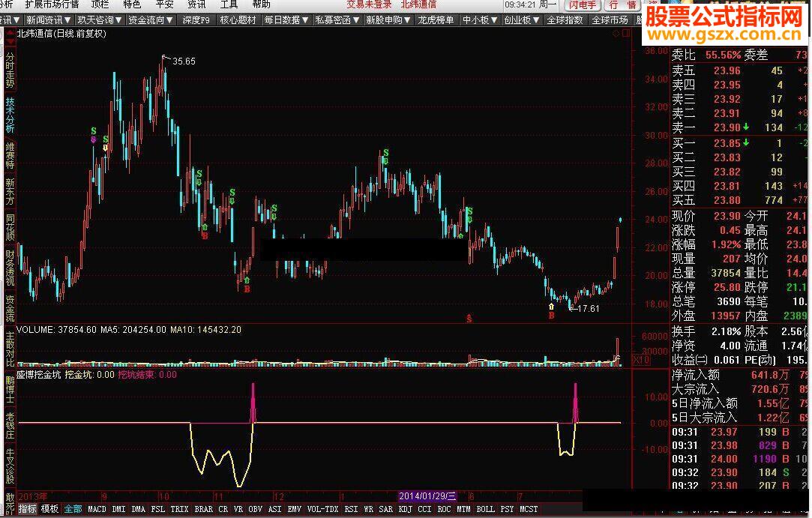The width and height of the screenshot is (812, 518).
Task: Click the 盛博挖金坑 indicator title
Action: tap(39, 375)
